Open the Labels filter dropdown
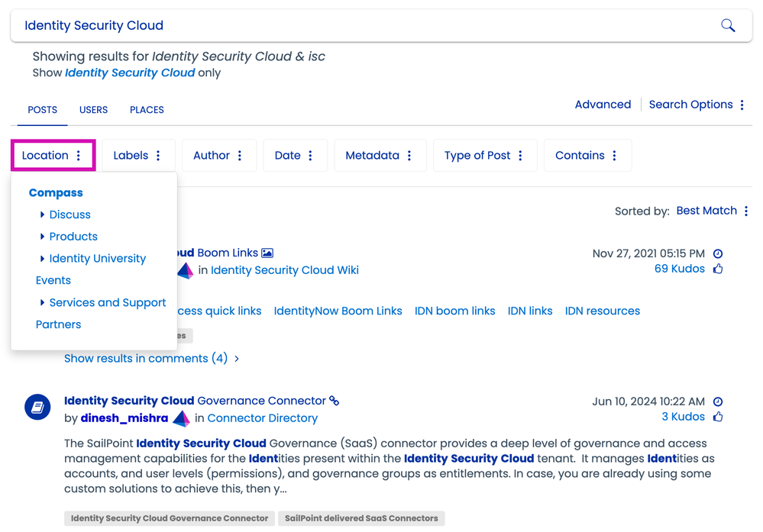The width and height of the screenshot is (763, 532). 137,156
